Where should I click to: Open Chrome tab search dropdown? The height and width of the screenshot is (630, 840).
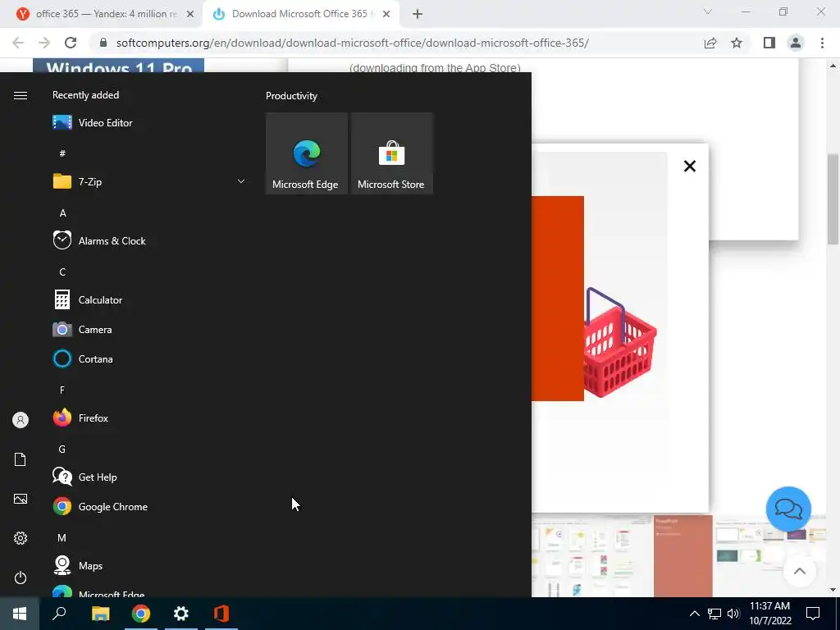click(x=708, y=11)
